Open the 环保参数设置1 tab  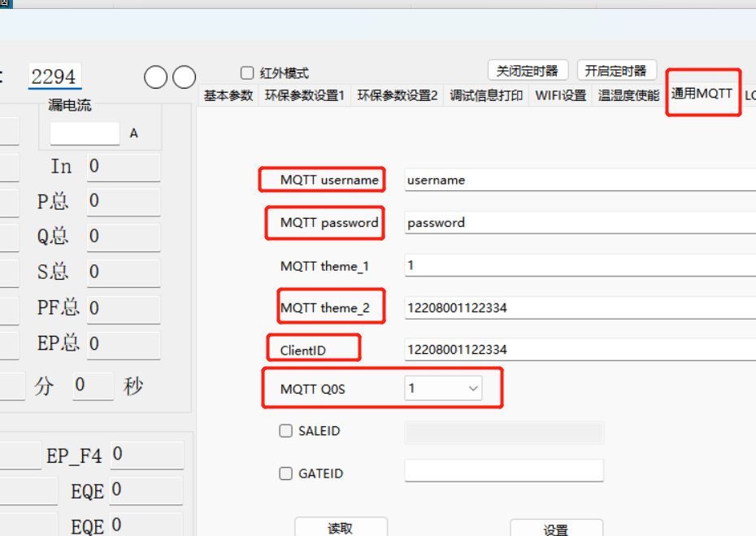[305, 95]
